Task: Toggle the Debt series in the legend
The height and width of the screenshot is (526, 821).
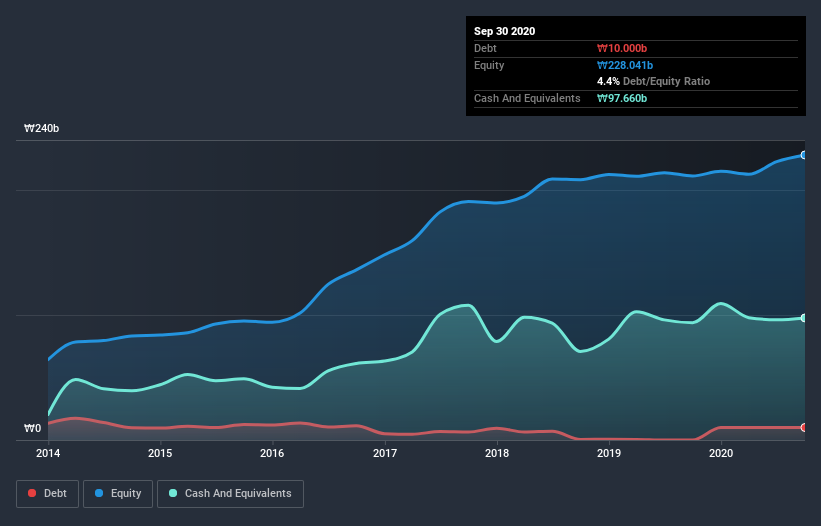Action: pos(48,494)
